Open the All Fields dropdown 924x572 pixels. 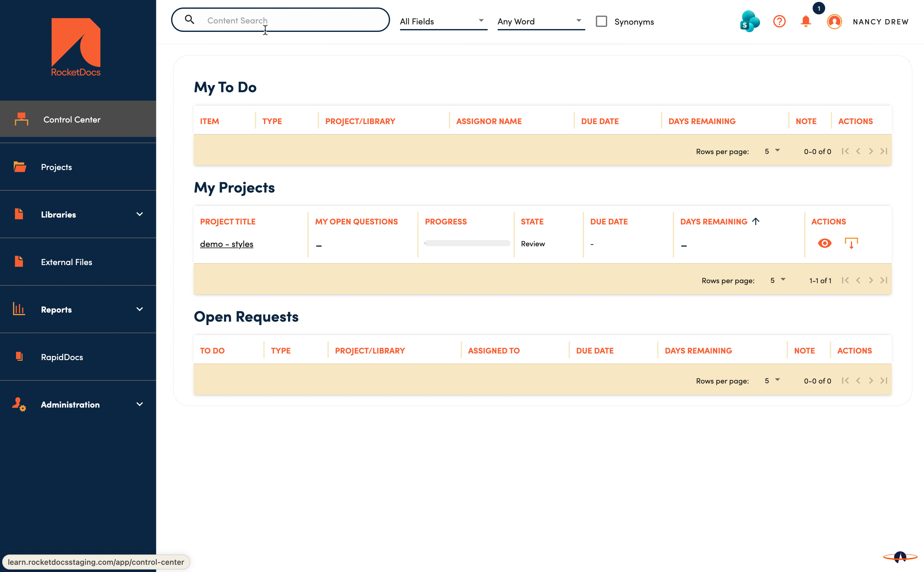coord(443,22)
